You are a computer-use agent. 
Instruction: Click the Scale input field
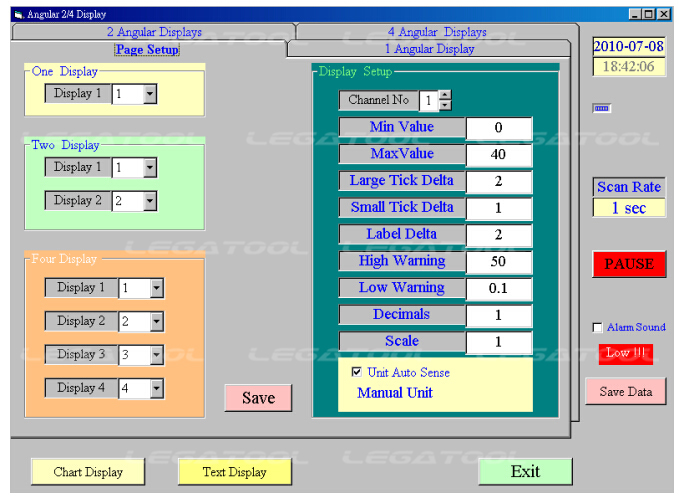point(498,342)
